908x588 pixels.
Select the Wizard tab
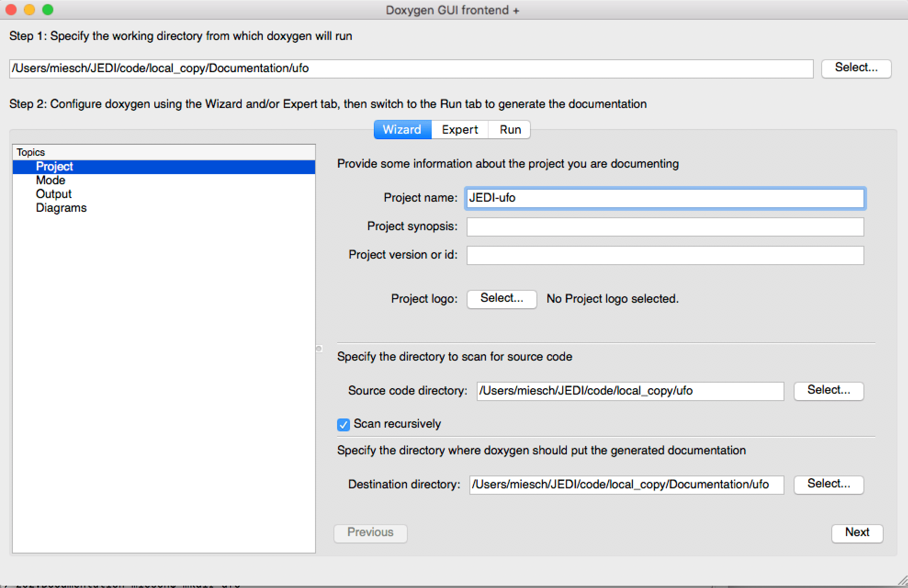click(x=402, y=130)
